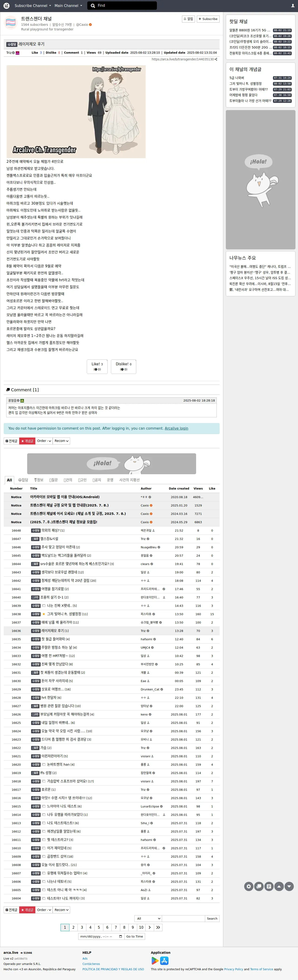Click the search text field near pagination
298x980 pixels.
click(184, 918)
